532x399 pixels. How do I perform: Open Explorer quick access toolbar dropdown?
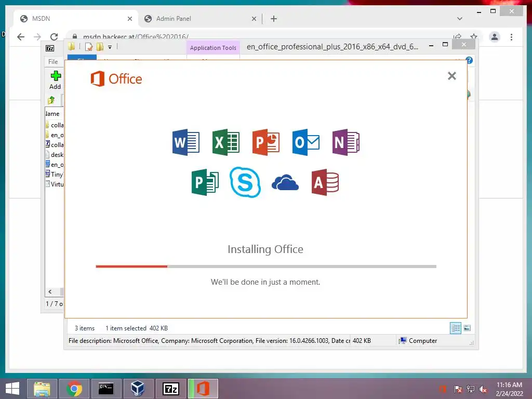(x=110, y=47)
